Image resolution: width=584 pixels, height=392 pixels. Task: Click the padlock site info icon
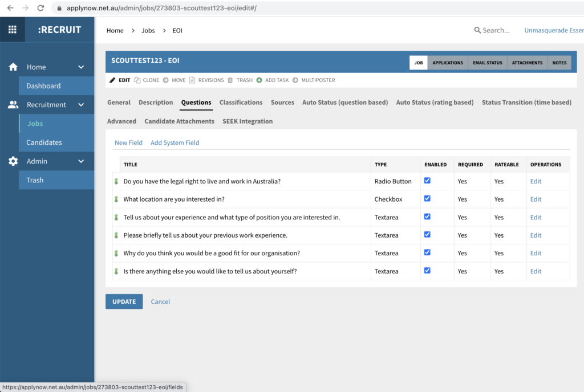(x=59, y=8)
